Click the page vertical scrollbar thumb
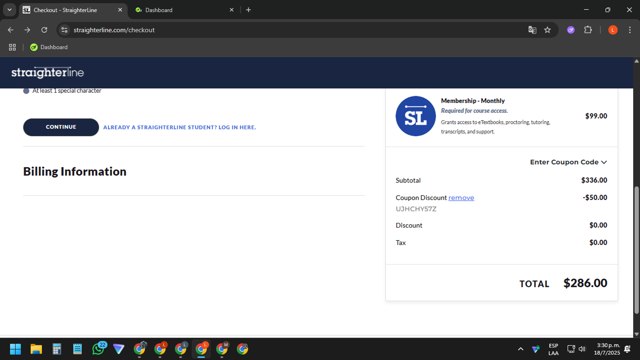 [x=636, y=250]
